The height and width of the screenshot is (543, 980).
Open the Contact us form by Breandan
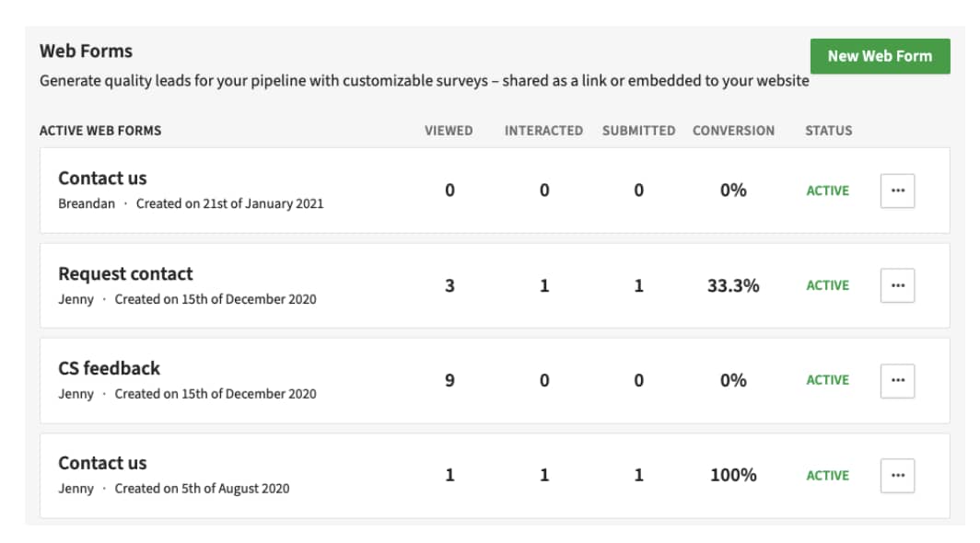[102, 179]
